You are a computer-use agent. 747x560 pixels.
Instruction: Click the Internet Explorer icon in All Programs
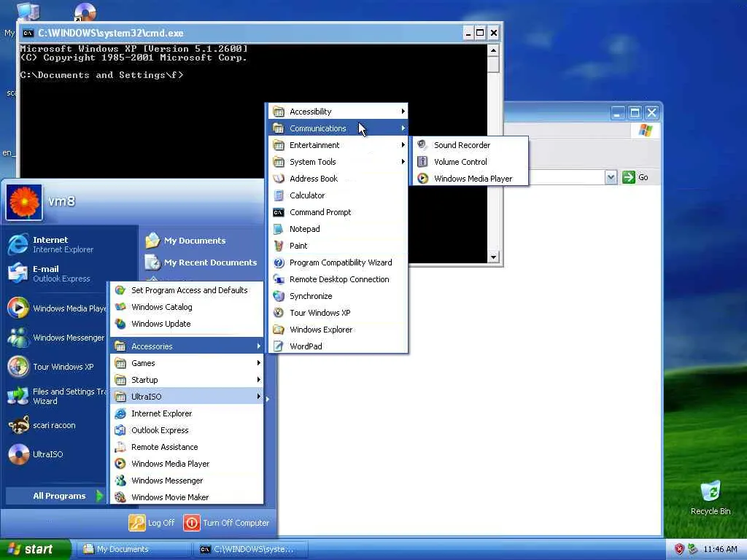click(x=120, y=413)
